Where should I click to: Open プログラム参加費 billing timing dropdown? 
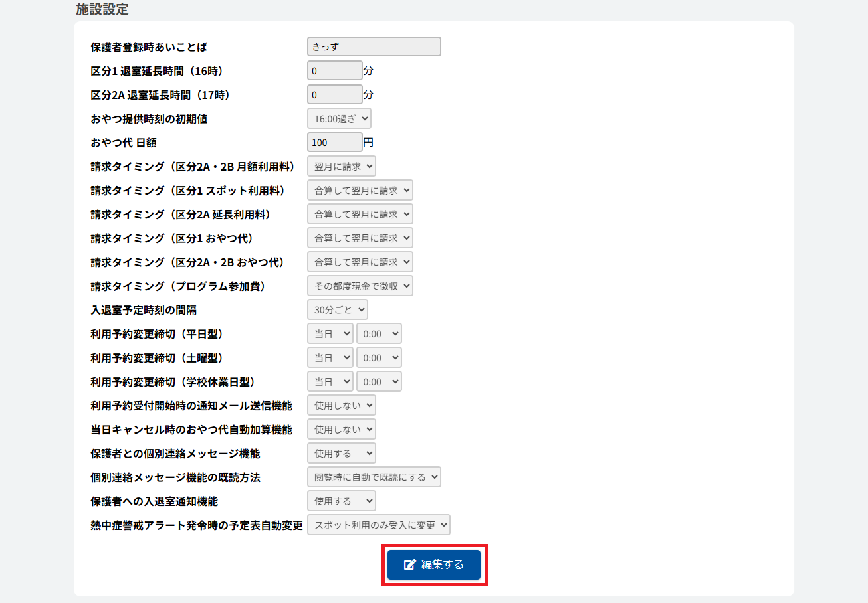(360, 286)
